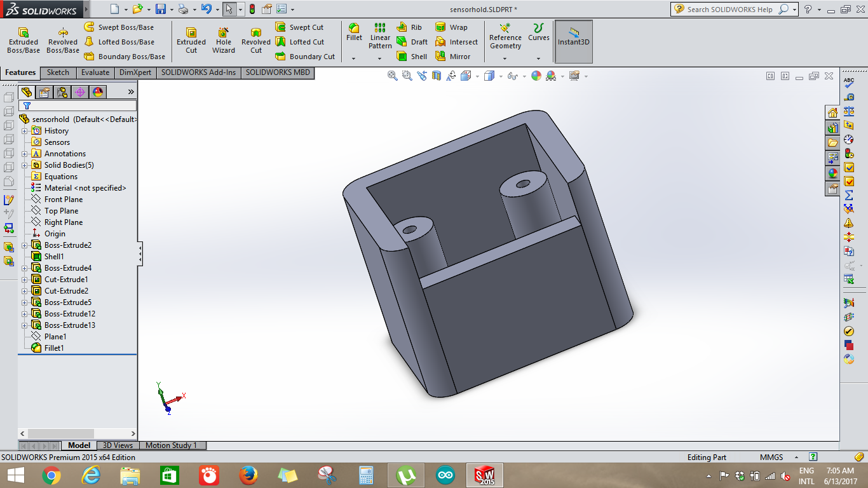Expand Solid Bodies(5) node
This screenshot has height=488, width=868.
coord(25,165)
